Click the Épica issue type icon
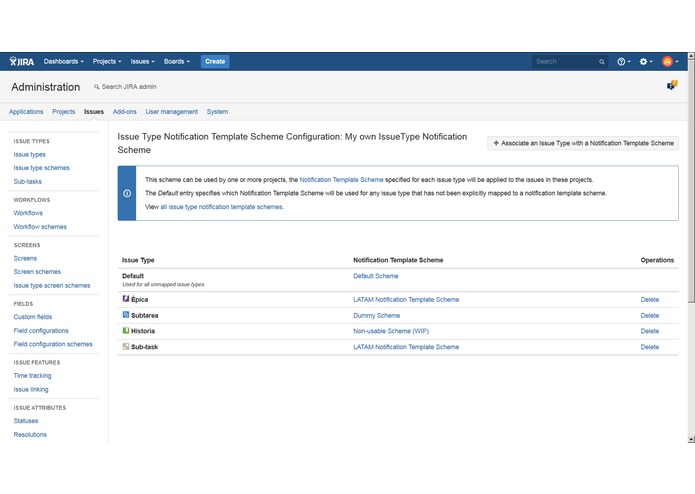Screen dimensions: 695x494 tap(126, 299)
